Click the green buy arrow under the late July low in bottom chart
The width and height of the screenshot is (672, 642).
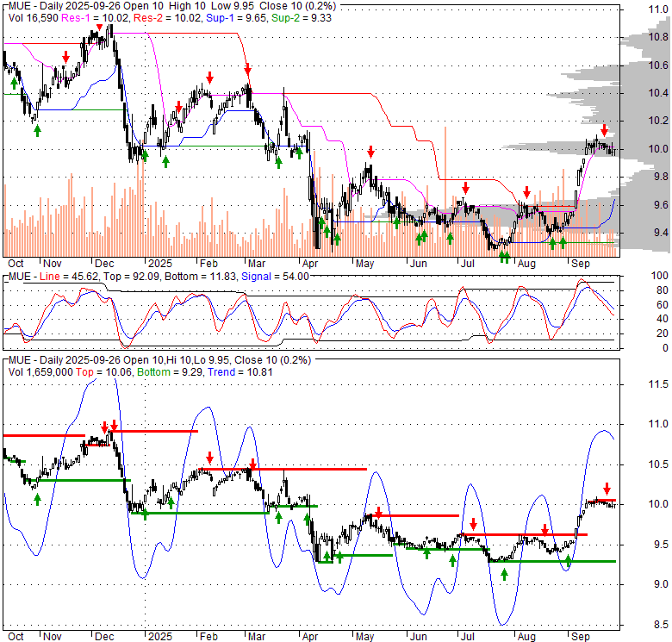pos(504,575)
